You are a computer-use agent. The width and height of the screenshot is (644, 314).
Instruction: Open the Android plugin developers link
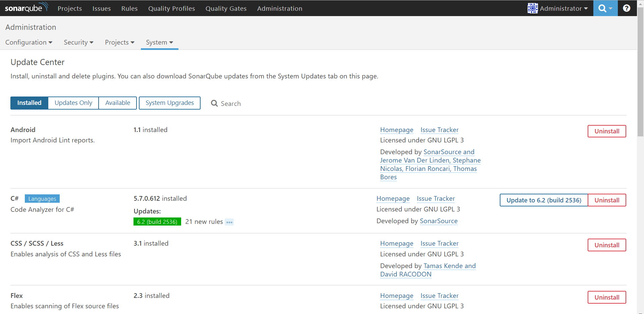[430, 165]
